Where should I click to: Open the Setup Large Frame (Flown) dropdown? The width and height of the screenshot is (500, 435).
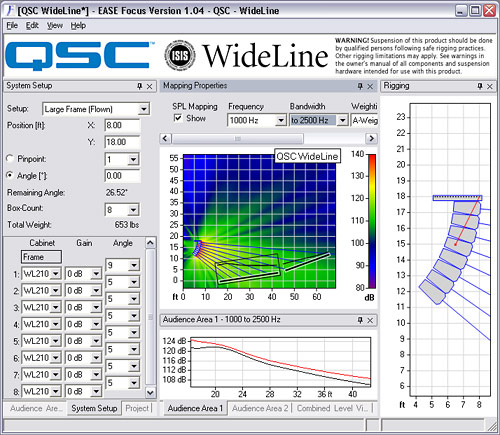[144, 109]
